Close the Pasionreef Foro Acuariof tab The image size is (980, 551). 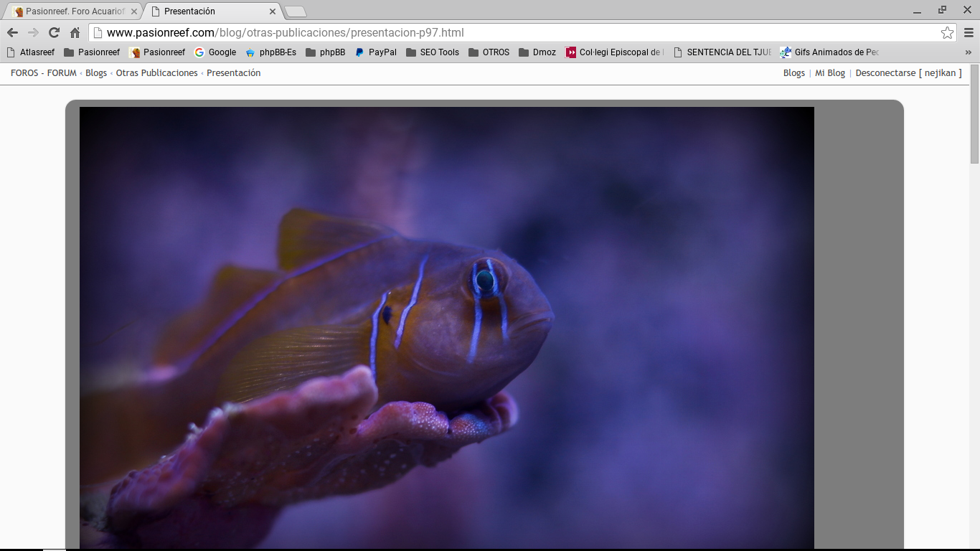pos(134,11)
